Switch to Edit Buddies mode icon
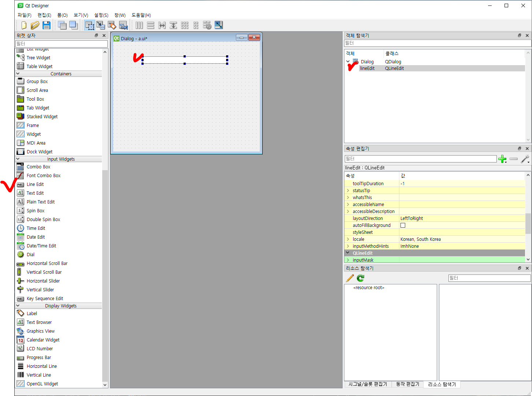The image size is (532, 396). [112, 25]
